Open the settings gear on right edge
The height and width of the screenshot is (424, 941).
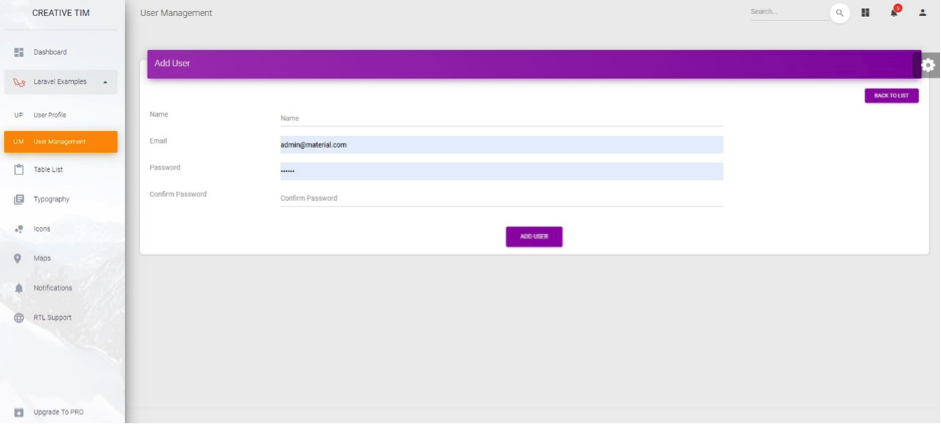pos(928,65)
